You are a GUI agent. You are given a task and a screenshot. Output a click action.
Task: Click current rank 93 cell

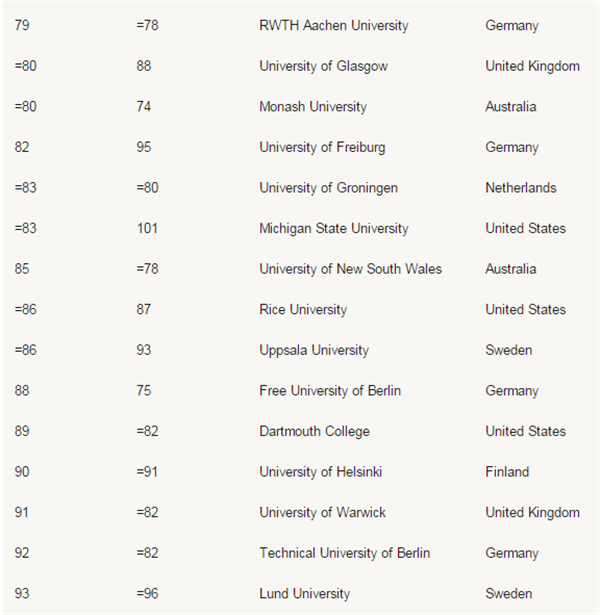(x=22, y=594)
